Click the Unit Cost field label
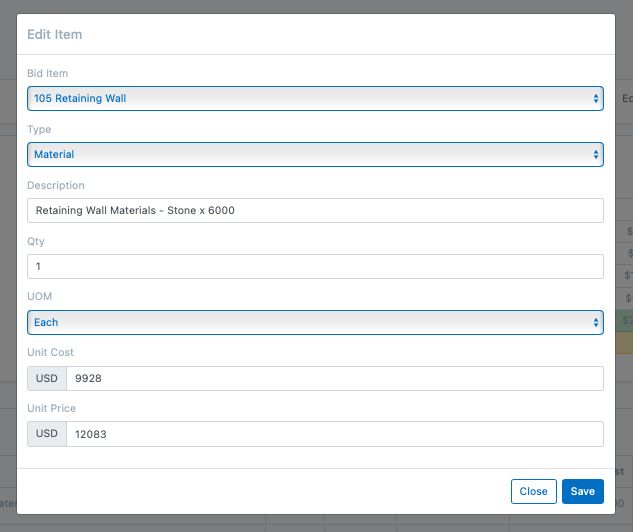The width and height of the screenshot is (633, 532). pyautogui.click(x=51, y=353)
